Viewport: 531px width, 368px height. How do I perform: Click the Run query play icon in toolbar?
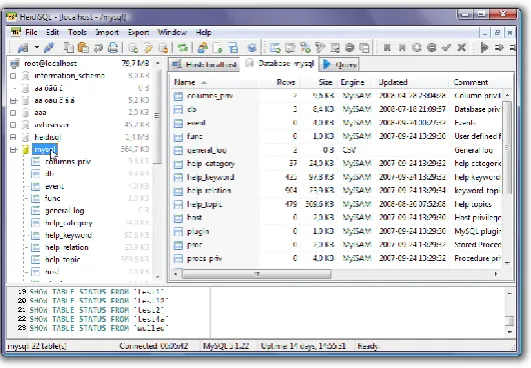tap(484, 47)
